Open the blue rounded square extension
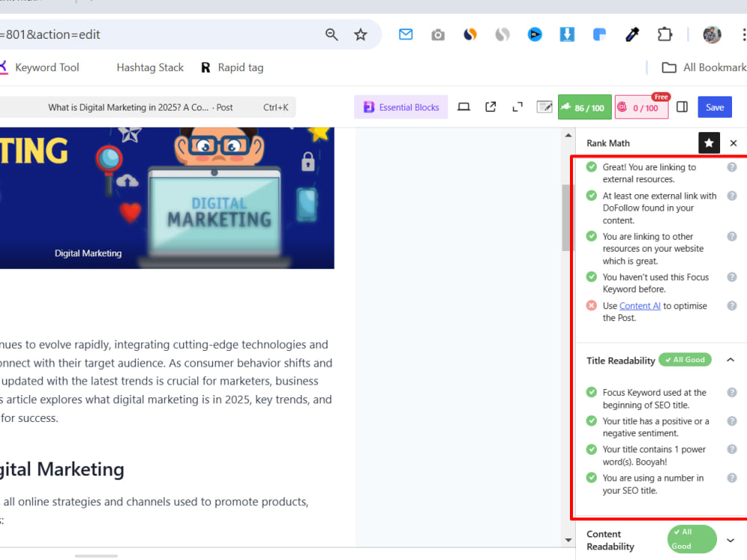This screenshot has width=747, height=560. coord(599,34)
